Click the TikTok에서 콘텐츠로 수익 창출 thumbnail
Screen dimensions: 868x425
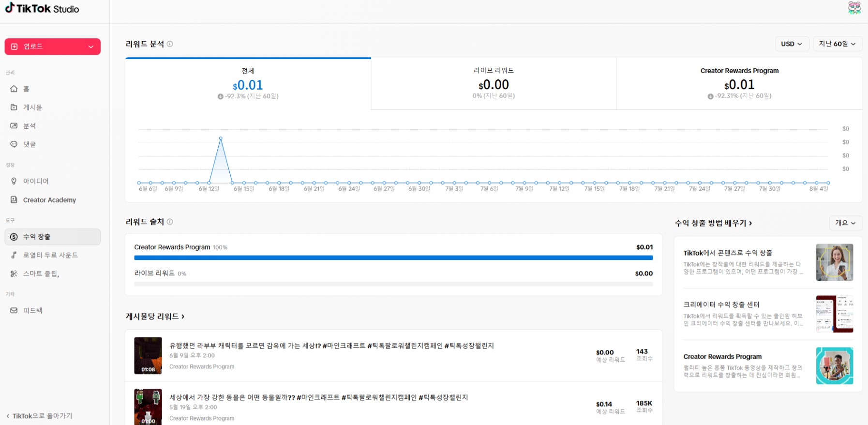click(x=835, y=262)
